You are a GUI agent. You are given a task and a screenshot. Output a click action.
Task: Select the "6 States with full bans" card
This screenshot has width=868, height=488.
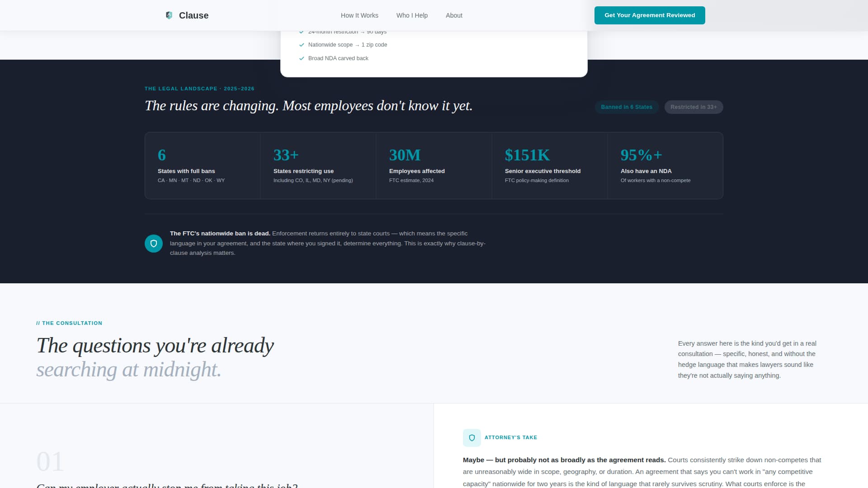pyautogui.click(x=203, y=165)
